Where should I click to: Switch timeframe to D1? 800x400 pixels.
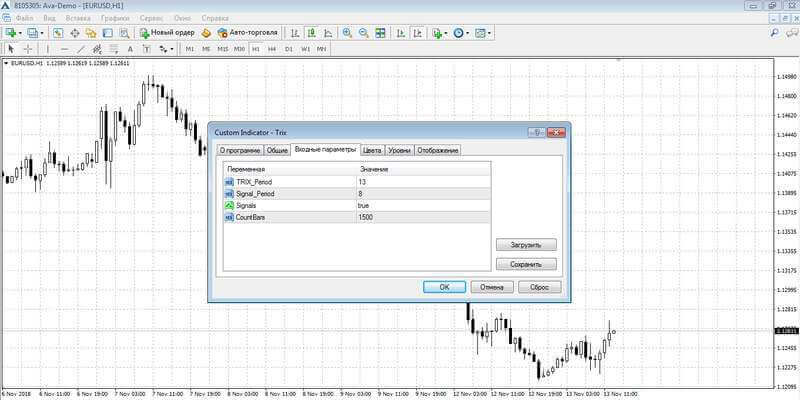click(289, 49)
